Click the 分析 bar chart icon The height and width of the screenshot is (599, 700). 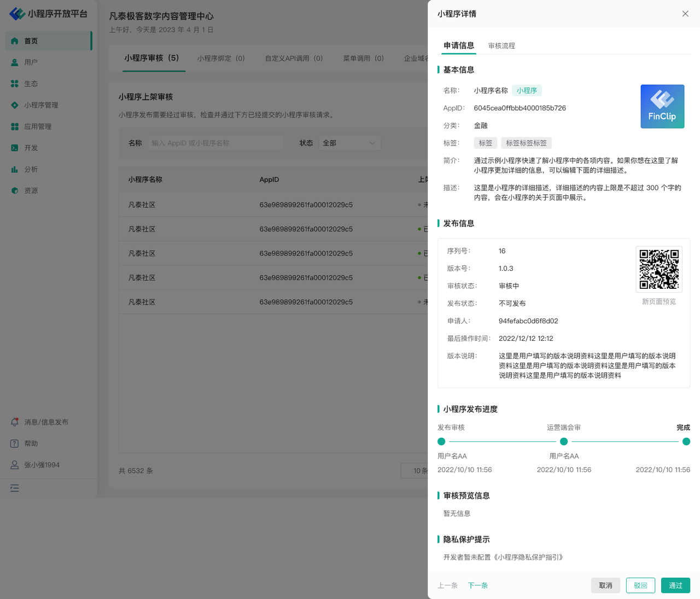pos(15,170)
